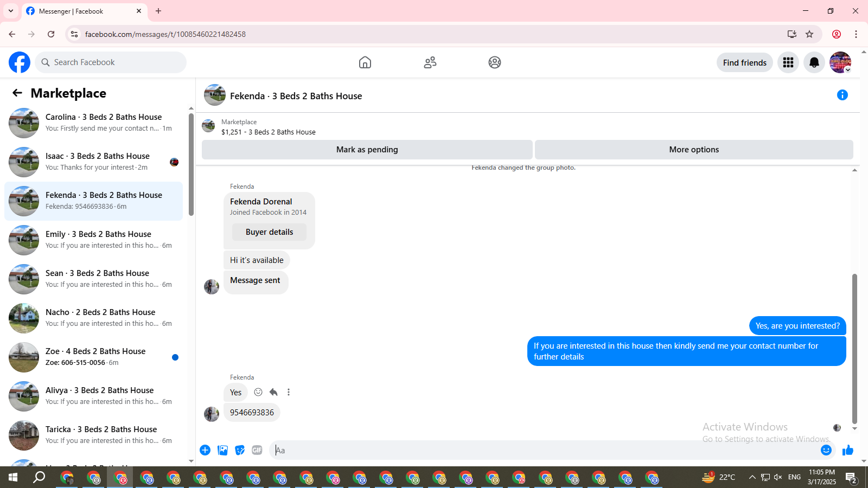
Task: Reply to the "Yes" message
Action: 273,392
